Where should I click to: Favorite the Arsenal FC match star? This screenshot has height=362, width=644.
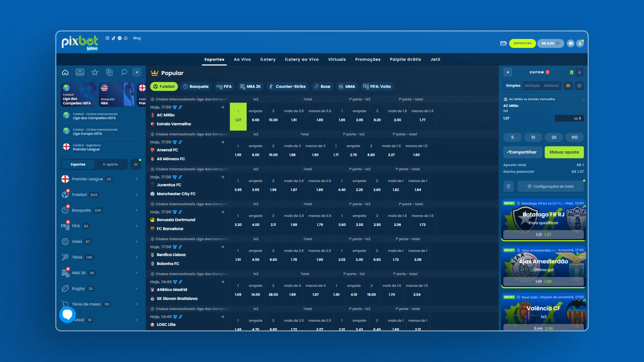[x=223, y=142]
